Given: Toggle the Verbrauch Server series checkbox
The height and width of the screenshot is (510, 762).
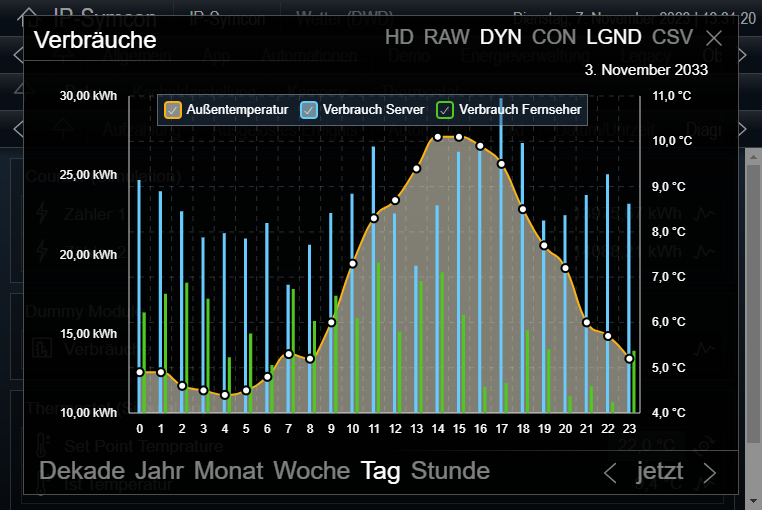Looking at the screenshot, I should point(309,109).
